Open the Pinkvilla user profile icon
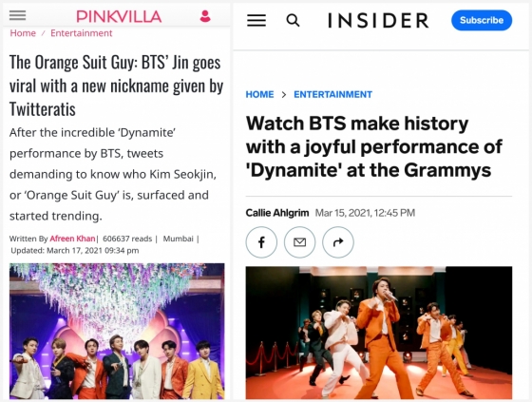Image resolution: width=532 pixels, height=402 pixels. tap(205, 16)
